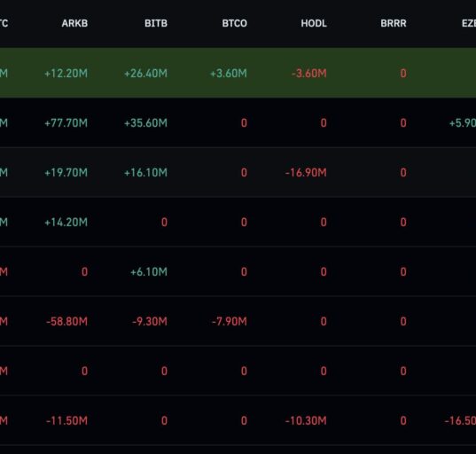Screen dimensions: 476x454
Task: Select the HODL column header
Action: coord(314,23)
